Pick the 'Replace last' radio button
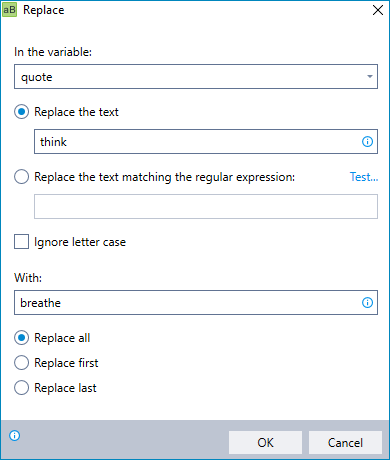 point(22,388)
